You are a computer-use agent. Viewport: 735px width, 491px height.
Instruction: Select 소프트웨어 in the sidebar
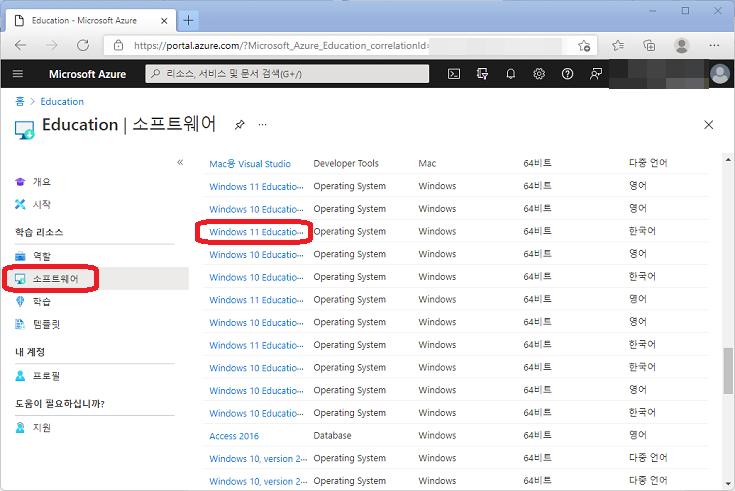coord(95,279)
